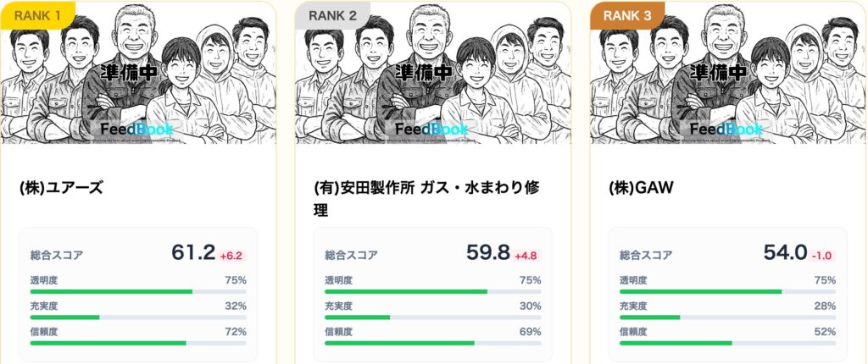The image size is (868, 364).
Task: Click the RANK 3 badge
Action: click(628, 14)
